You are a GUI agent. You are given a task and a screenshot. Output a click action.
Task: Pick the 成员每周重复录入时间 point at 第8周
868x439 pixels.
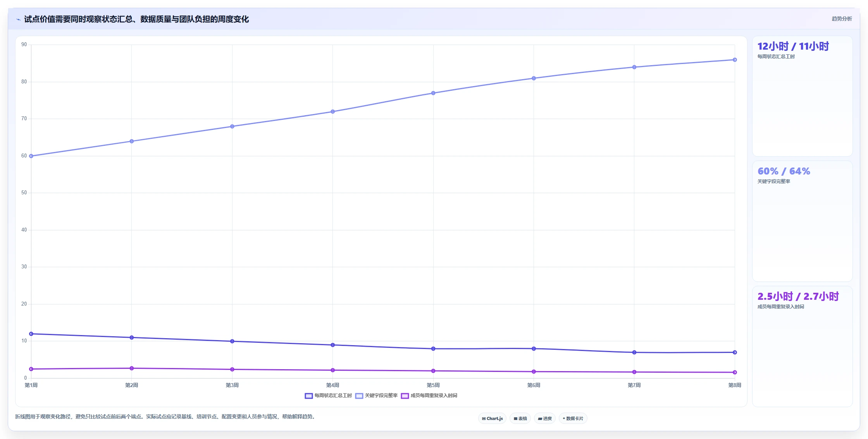(735, 372)
